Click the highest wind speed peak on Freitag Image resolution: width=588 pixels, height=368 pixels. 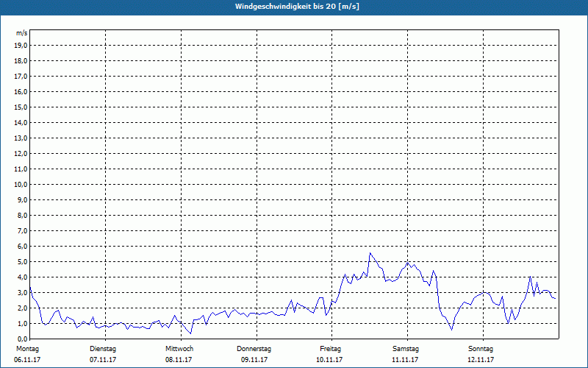click(x=370, y=253)
